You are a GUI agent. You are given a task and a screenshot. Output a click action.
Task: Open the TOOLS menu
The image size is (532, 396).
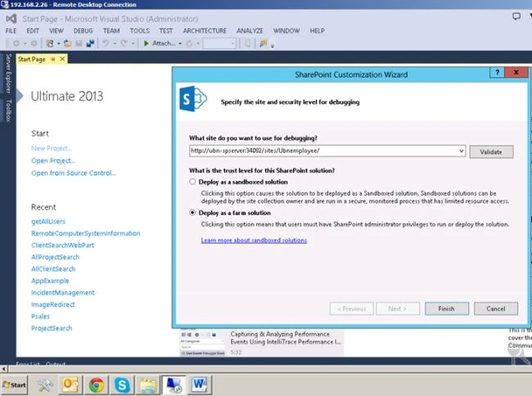(x=139, y=31)
